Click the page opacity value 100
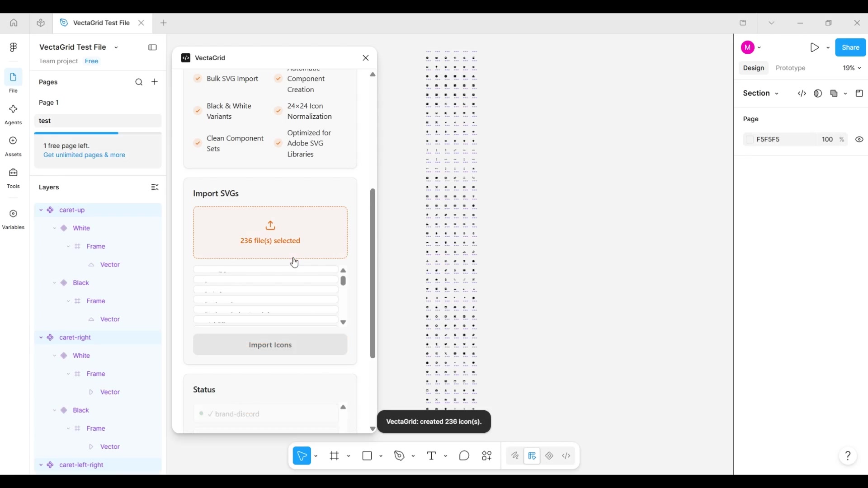The image size is (868, 488). (x=827, y=140)
